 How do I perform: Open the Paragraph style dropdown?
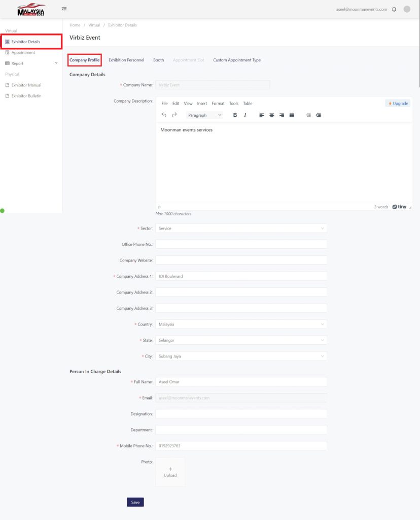204,115
